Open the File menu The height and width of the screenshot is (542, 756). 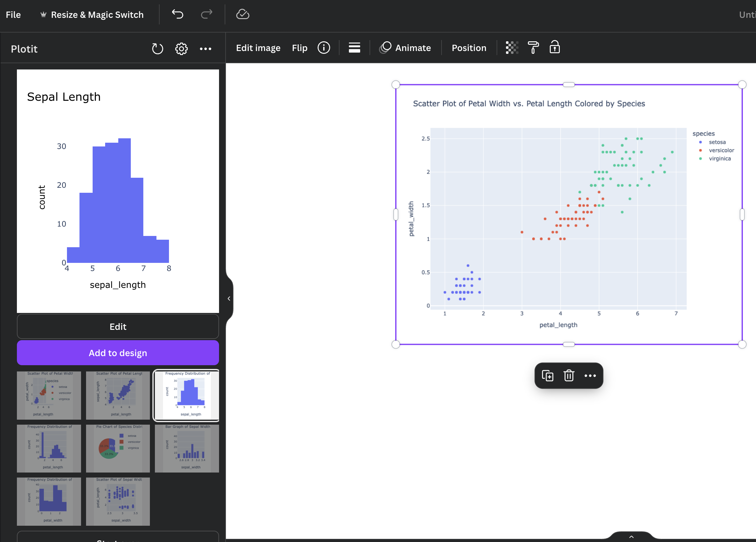pos(13,15)
